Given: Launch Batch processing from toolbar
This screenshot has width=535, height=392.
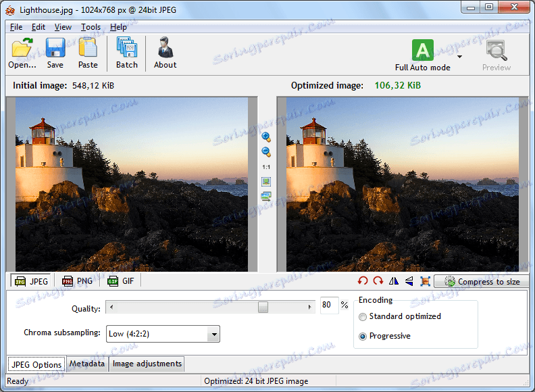Looking at the screenshot, I should (x=126, y=53).
